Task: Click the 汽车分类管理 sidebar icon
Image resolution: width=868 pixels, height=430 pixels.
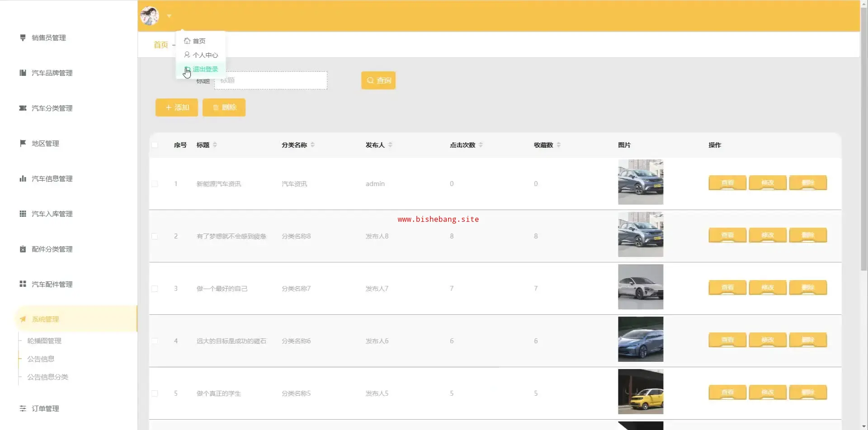Action: click(x=23, y=108)
